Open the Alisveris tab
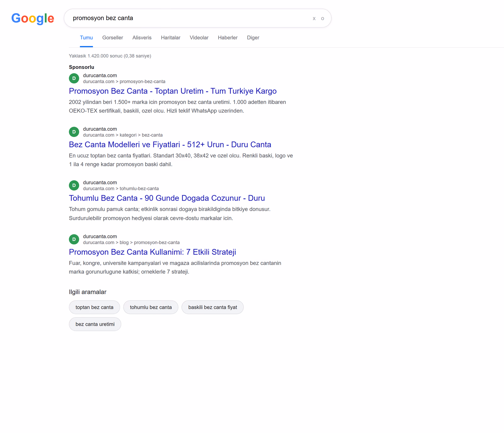This screenshot has width=504, height=433. click(x=142, y=38)
